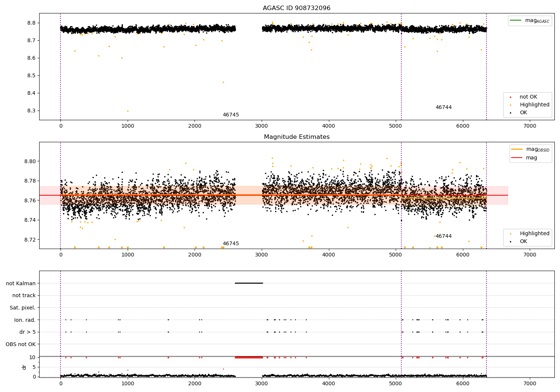Screen dimensions: 560x392
Task: Click the 8.72 y-tick of Magnitude Estimates
Action: [30, 240]
